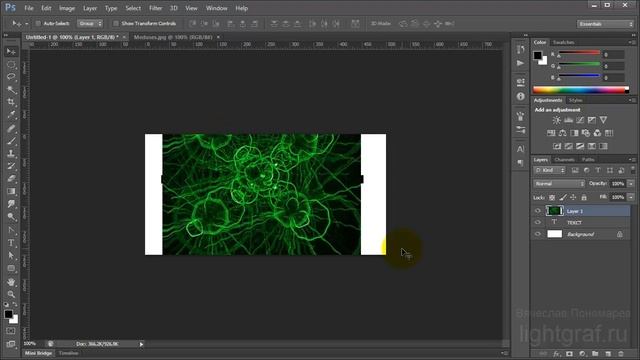Toggle lock transparent pixels

[552, 198]
